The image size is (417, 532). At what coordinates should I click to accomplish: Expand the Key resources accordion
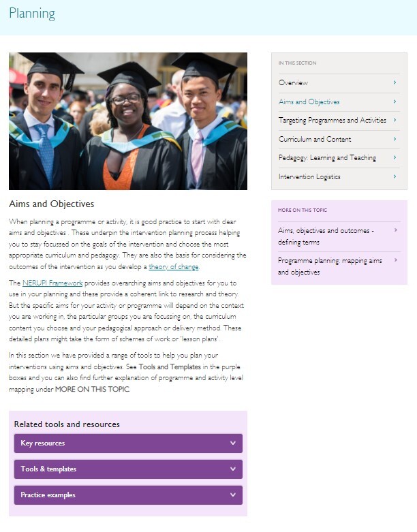click(x=128, y=443)
